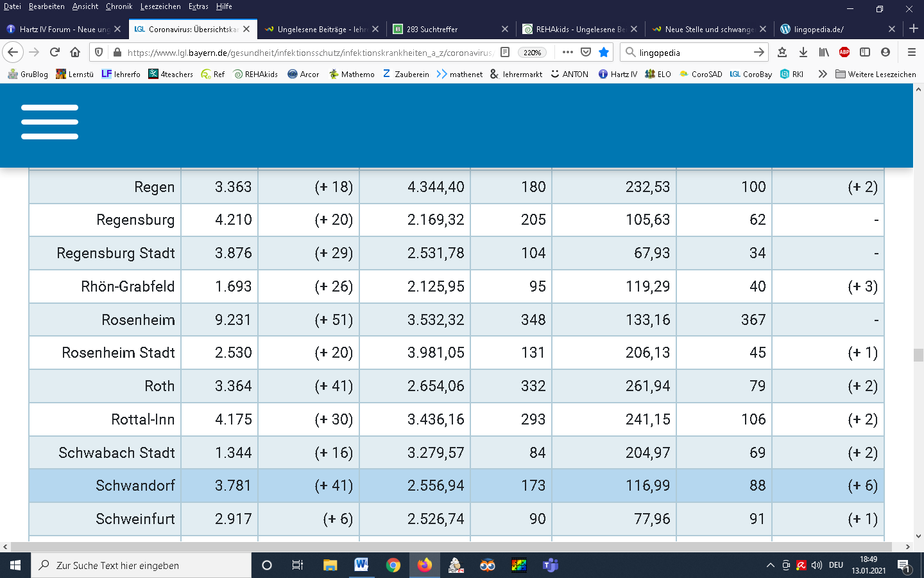Toggle reader view in address bar
The width and height of the screenshot is (924, 578).
pos(505,52)
